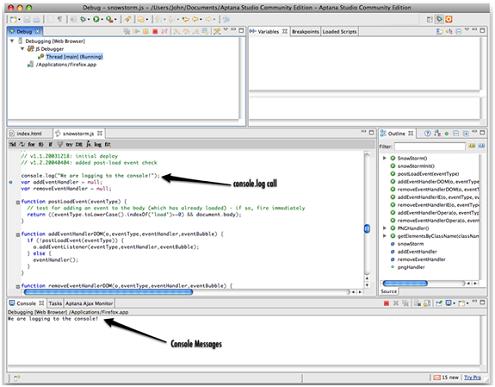495x387 pixels.
Task: Click the '15 new' messages indicator in status bar
Action: point(446,377)
